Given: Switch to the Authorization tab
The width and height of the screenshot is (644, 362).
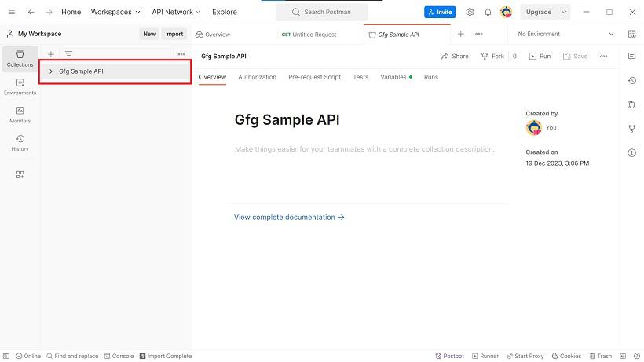Looking at the screenshot, I should [257, 77].
